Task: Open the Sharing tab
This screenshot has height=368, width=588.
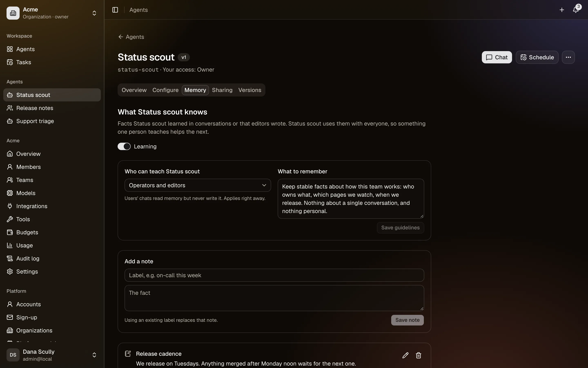Action: point(222,90)
